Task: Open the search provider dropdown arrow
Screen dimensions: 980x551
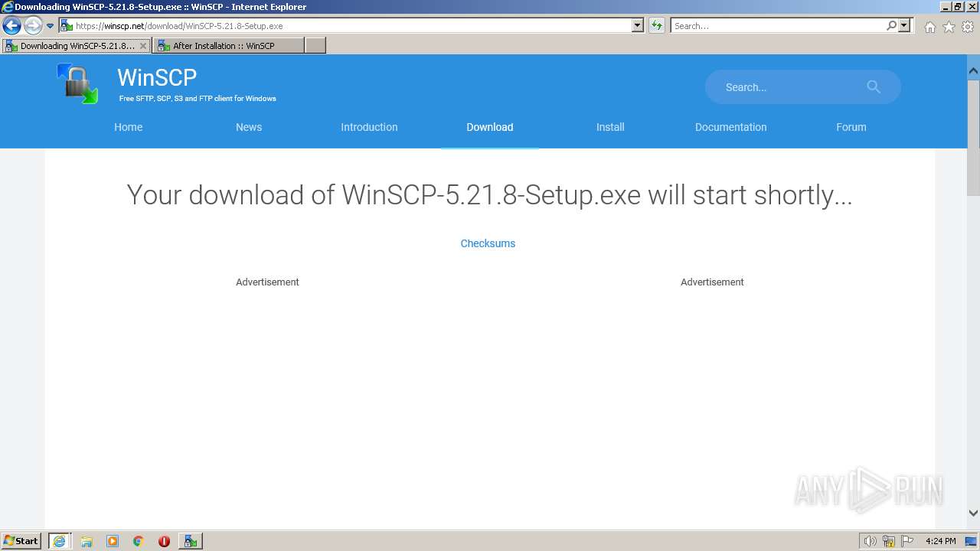Action: point(905,25)
